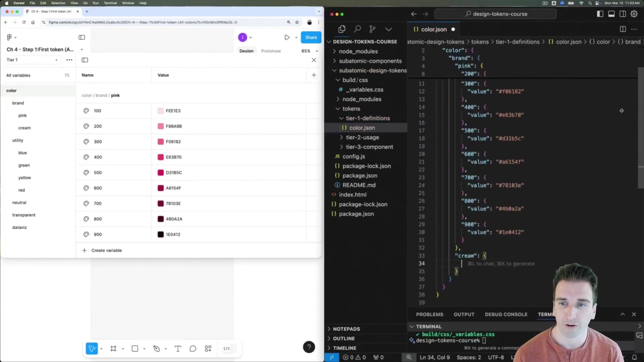Screen dimensions: 644x362
Task: Open Figma help button
Action: click(x=309, y=347)
